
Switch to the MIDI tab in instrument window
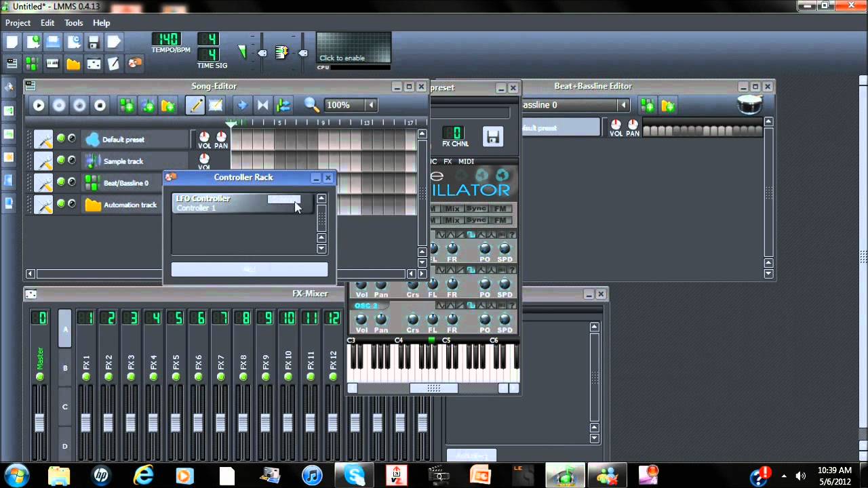466,161
